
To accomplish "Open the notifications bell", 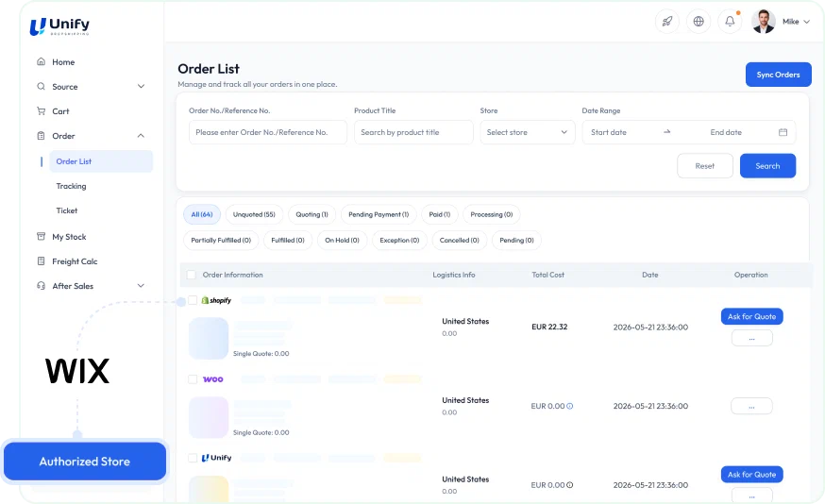I will [730, 22].
